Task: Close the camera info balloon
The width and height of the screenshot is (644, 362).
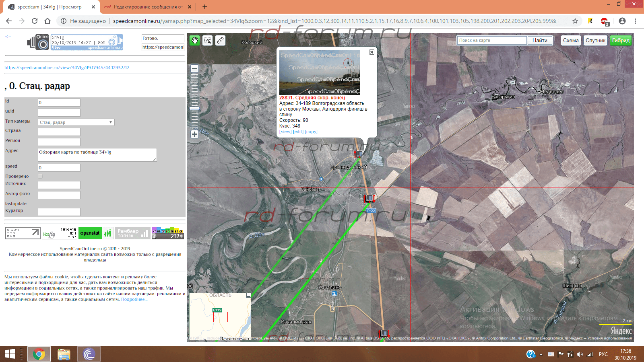Action: tap(372, 52)
